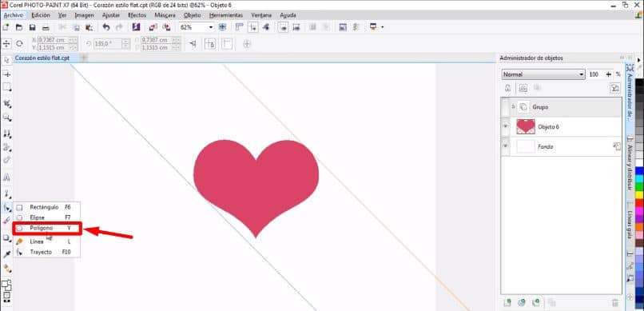This screenshot has height=311, width=644.
Task: Choose Rectángulo from the shape flyout
Action: pyautogui.click(x=48, y=208)
